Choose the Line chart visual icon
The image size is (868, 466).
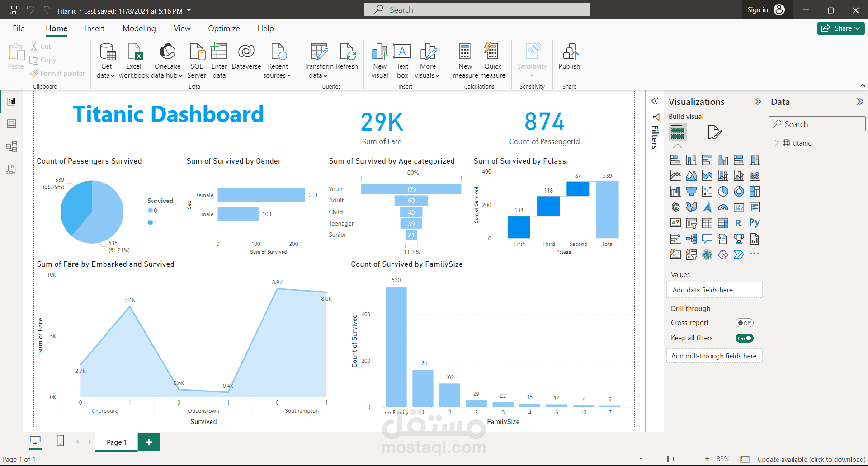click(x=675, y=176)
